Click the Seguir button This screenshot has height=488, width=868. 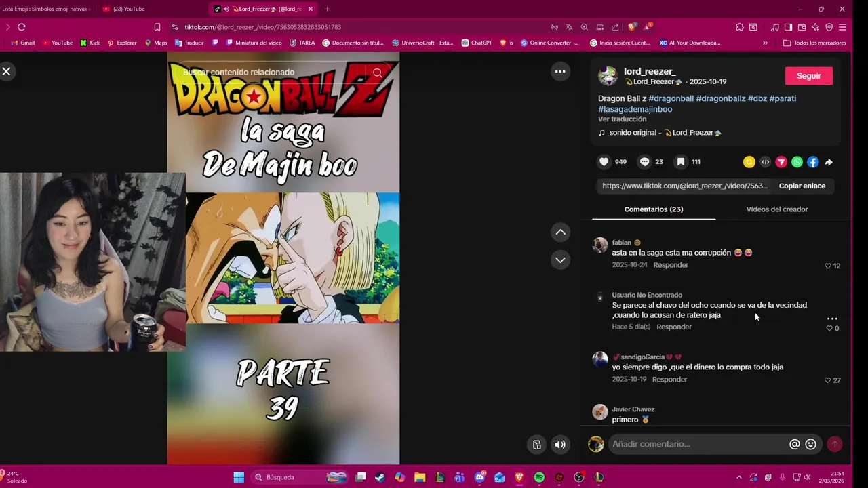[x=808, y=76]
